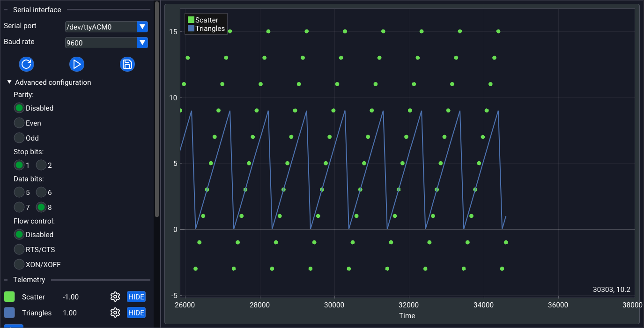Image resolution: width=644 pixels, height=328 pixels.
Task: Select Even parity
Action: [19, 123]
